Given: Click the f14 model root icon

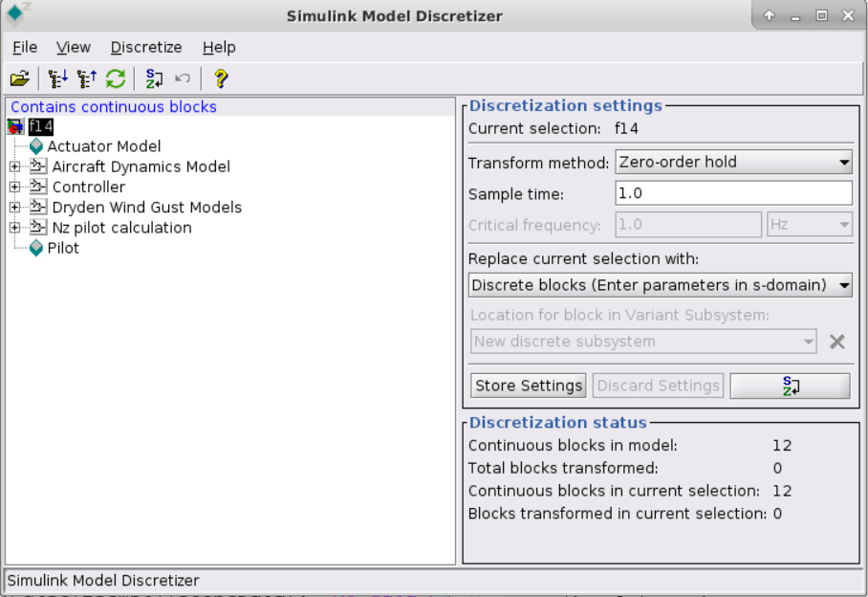Looking at the screenshot, I should 15,127.
